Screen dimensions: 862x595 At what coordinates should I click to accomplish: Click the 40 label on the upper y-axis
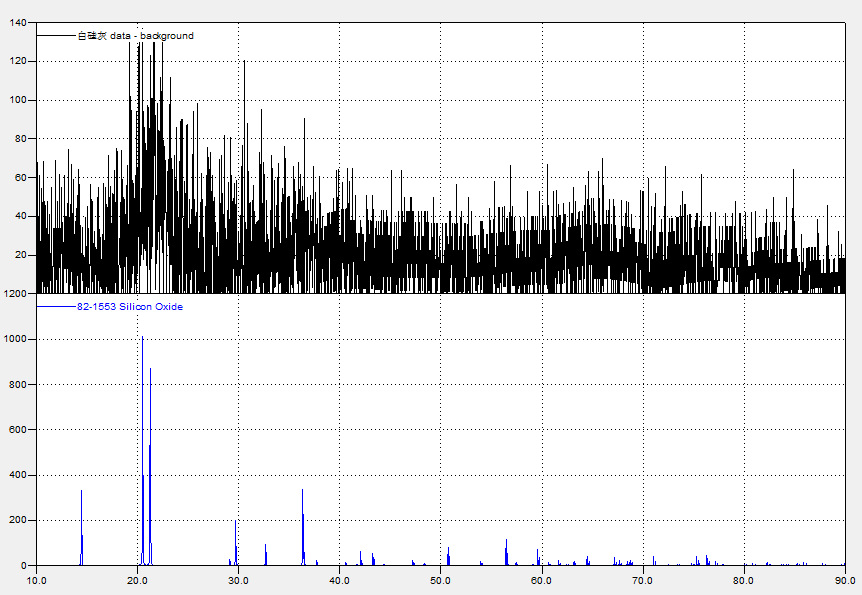tap(21, 216)
